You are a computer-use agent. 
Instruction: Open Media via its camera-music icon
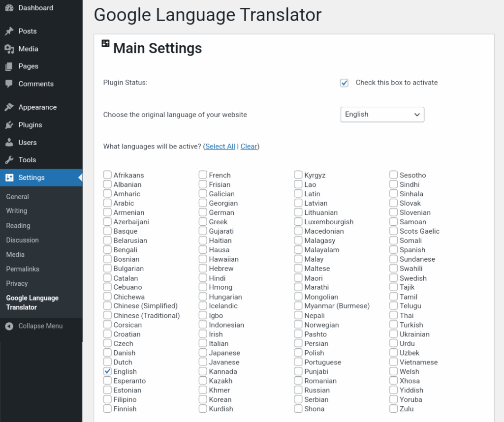click(9, 49)
